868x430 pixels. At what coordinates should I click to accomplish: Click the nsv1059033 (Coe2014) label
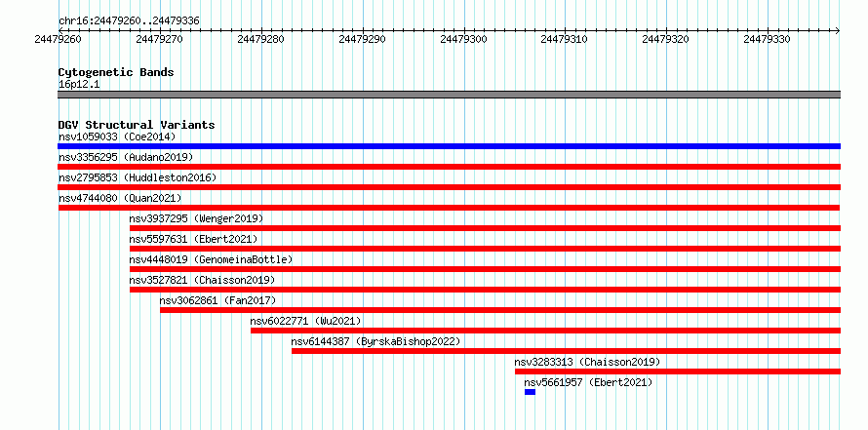116,137
